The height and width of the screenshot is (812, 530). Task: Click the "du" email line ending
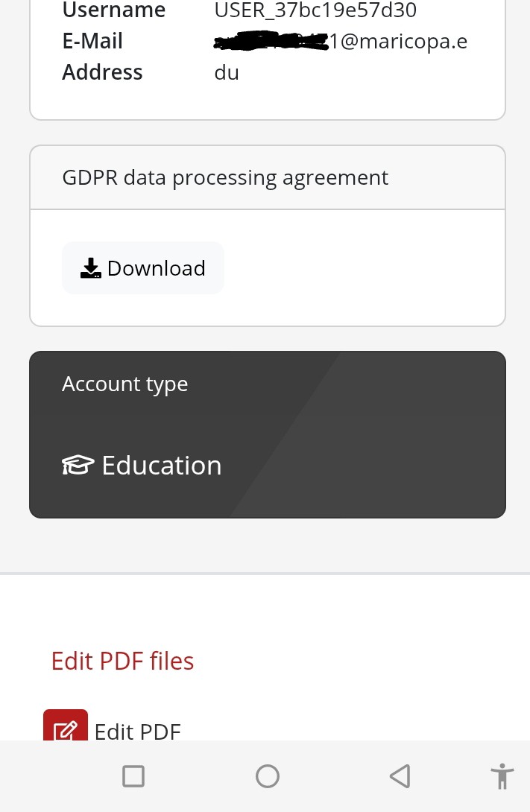click(x=227, y=73)
